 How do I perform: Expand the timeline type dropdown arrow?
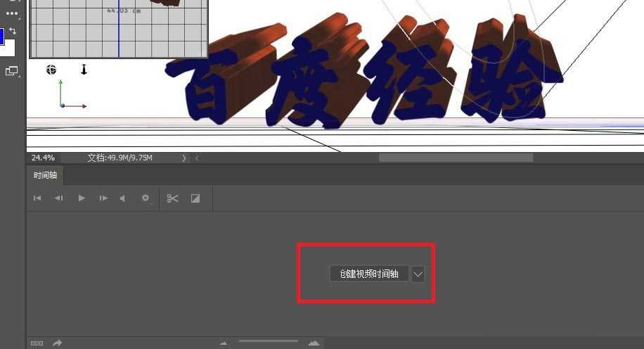[x=418, y=274]
